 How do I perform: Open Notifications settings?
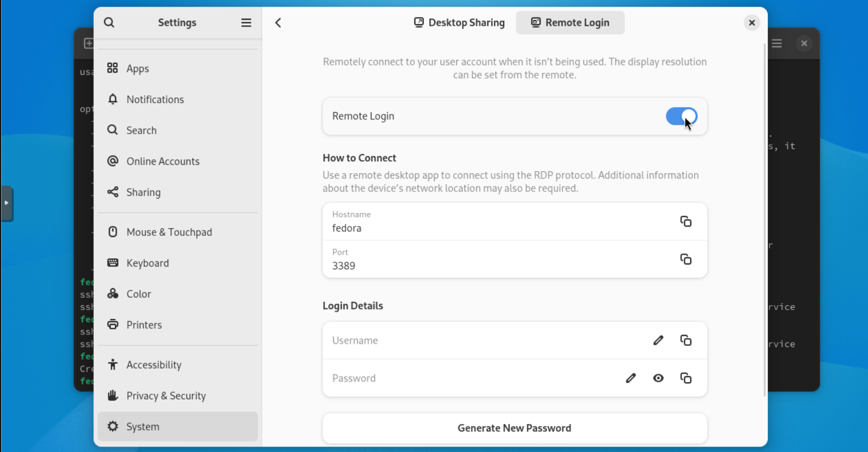178,100
